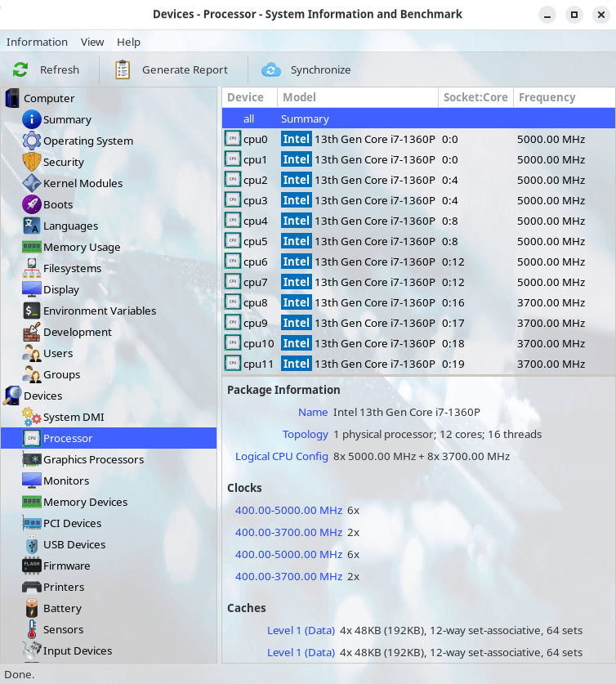Click the Development brick wall icon

[32, 332]
